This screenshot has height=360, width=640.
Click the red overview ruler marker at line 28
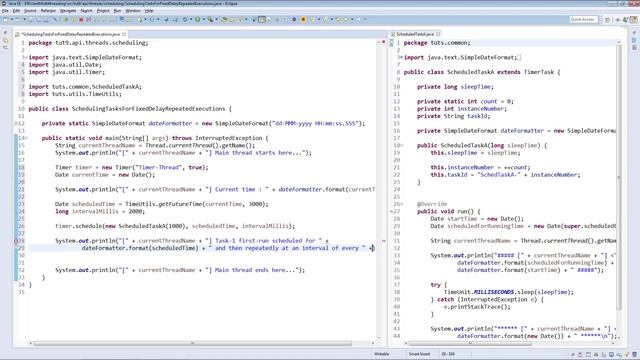[384, 241]
